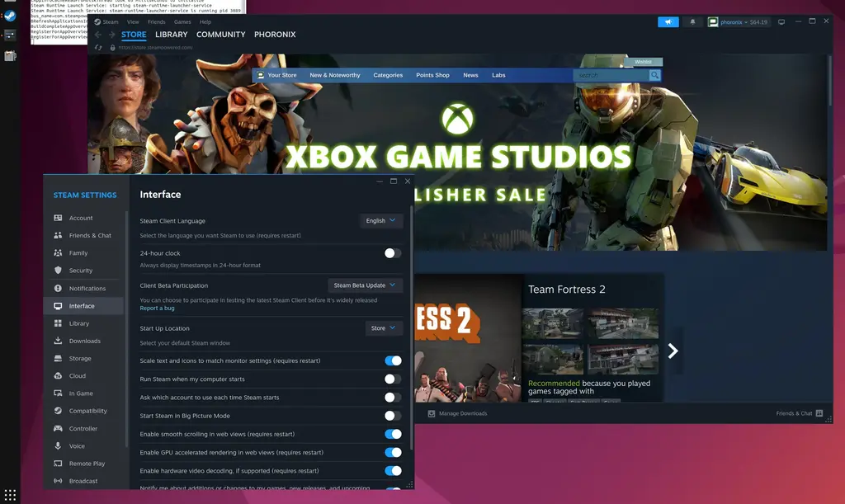The width and height of the screenshot is (845, 504).
Task: Open Remote Play settings section
Action: pos(87,464)
